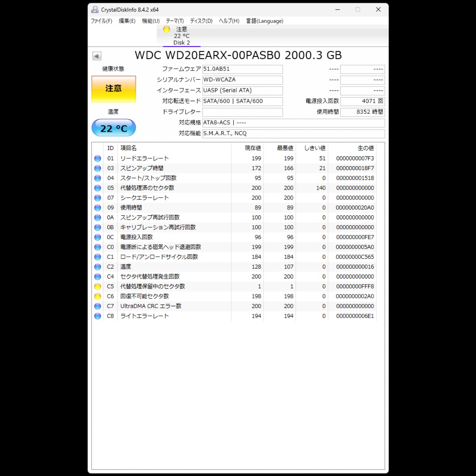Select threshold value 140 in row 05
Screen dimensions: 476x476
tap(321, 188)
